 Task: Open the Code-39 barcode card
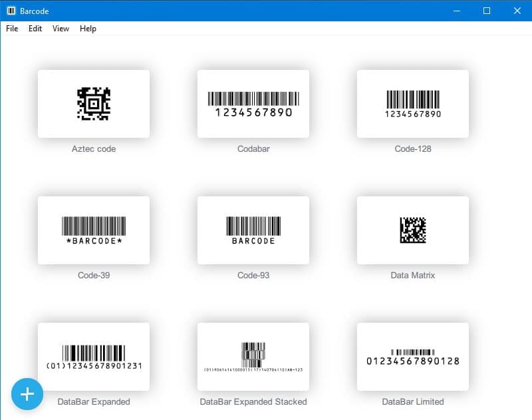point(94,230)
